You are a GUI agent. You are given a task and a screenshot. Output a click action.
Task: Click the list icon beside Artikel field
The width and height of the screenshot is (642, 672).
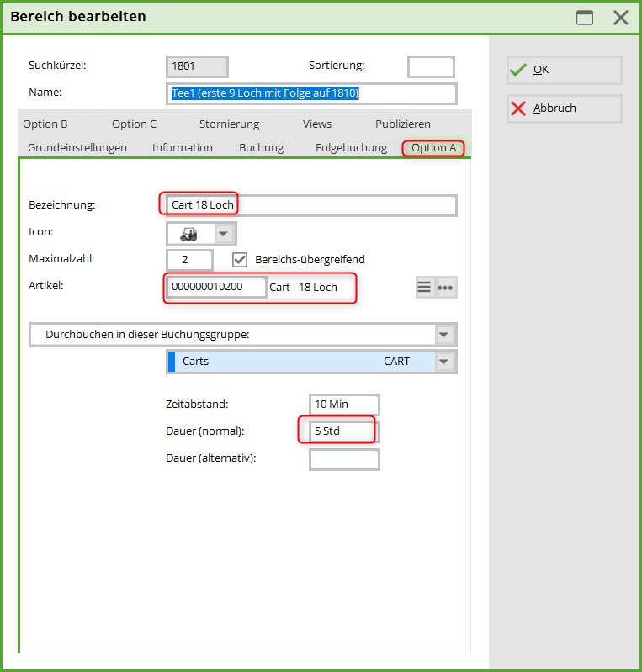point(425,288)
